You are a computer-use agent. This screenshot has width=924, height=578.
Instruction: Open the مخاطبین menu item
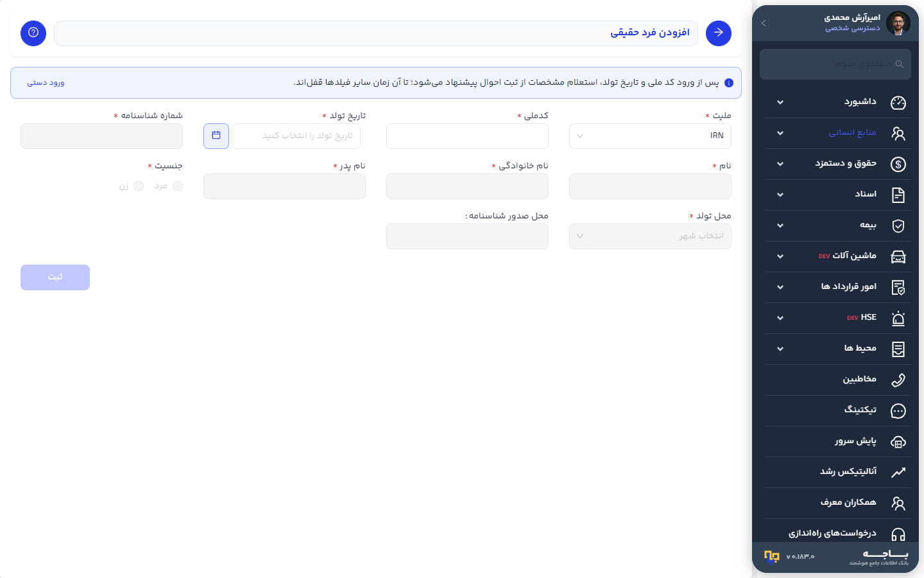[838, 380]
